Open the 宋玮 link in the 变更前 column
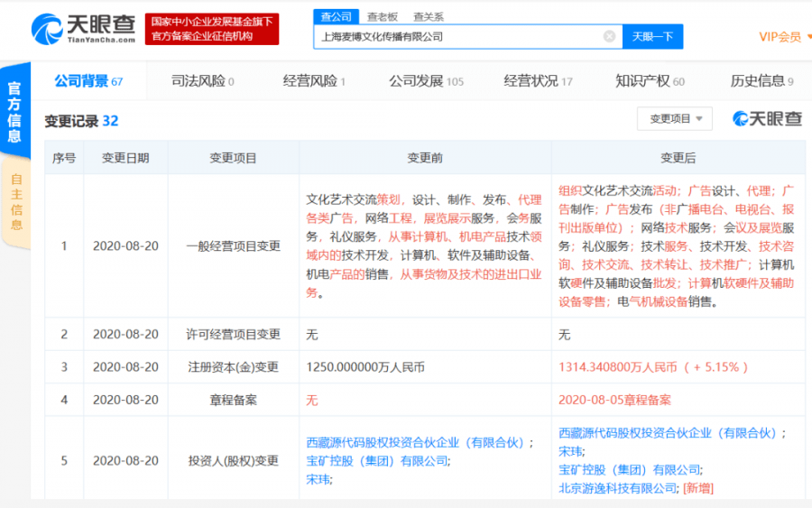Image resolution: width=812 pixels, height=508 pixels. 318,479
